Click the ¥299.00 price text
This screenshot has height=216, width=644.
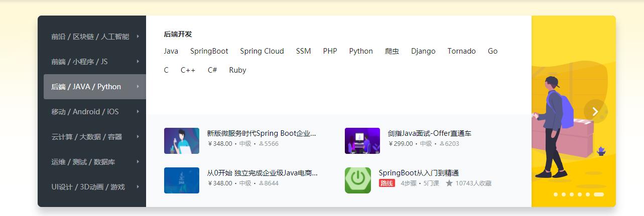[401, 144]
